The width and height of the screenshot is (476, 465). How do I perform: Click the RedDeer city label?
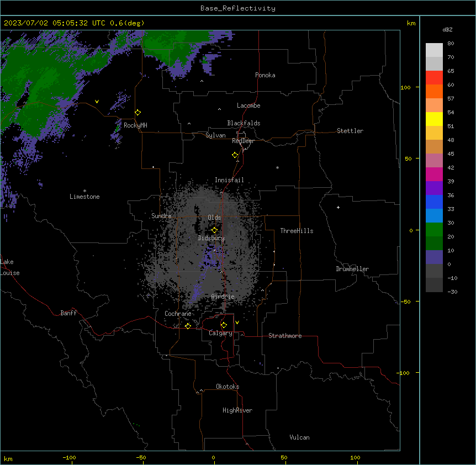pyautogui.click(x=243, y=141)
